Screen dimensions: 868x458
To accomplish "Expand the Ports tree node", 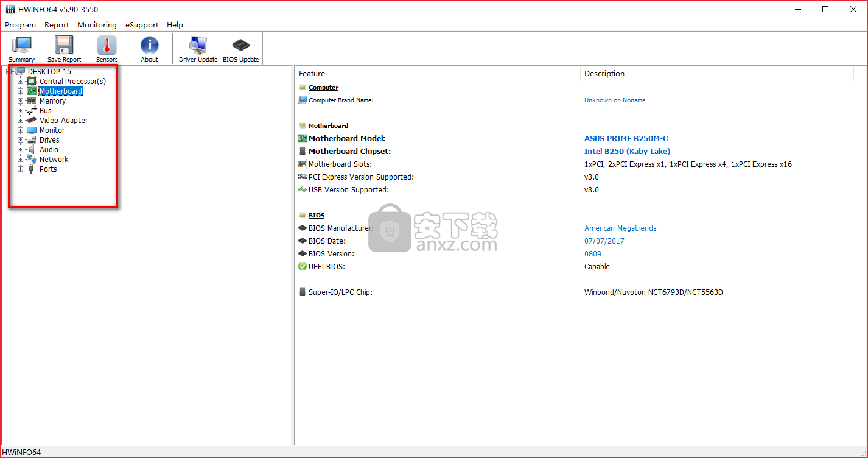I will pyautogui.click(x=21, y=169).
